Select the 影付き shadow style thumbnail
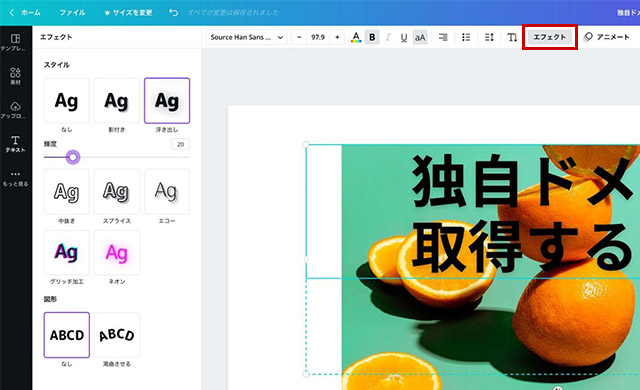Viewport: 640px width, 390px height. (x=117, y=101)
